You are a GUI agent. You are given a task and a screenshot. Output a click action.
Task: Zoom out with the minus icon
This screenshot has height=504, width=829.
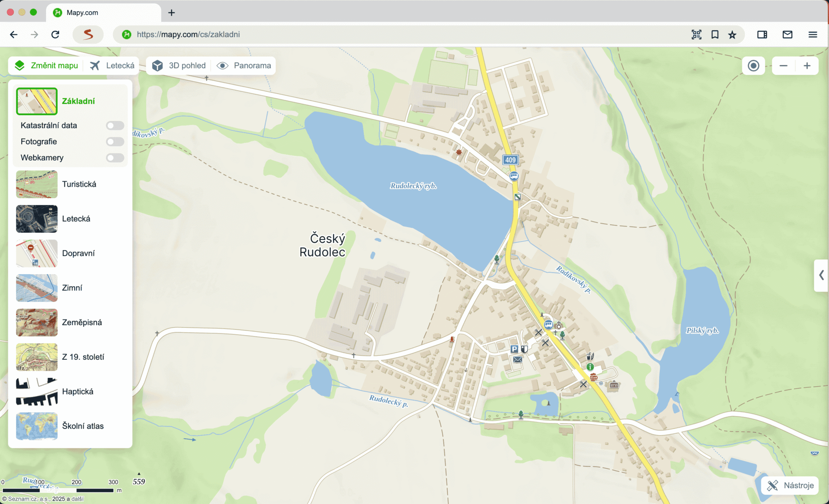pos(783,66)
